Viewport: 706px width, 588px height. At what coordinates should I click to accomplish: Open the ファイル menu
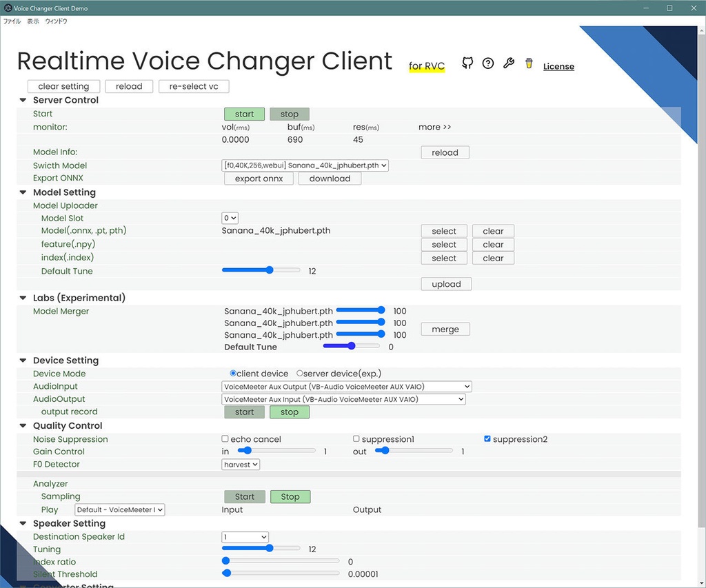12,21
